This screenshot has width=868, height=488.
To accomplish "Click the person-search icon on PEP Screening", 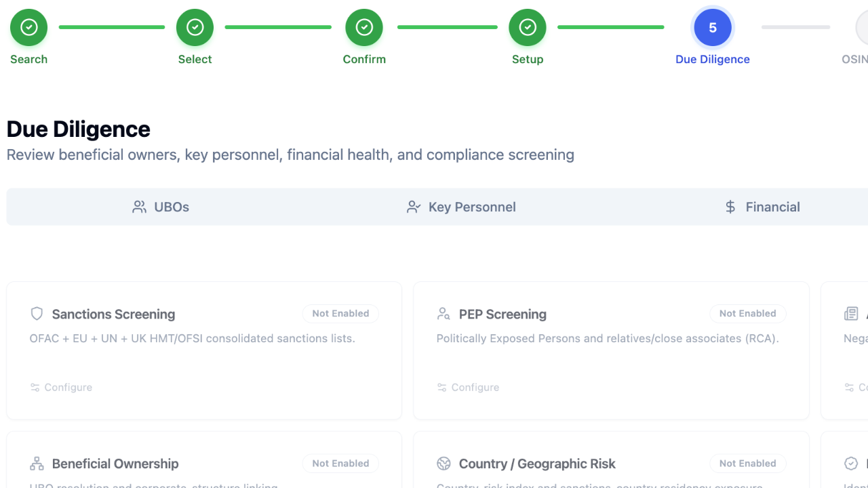I will coord(444,314).
